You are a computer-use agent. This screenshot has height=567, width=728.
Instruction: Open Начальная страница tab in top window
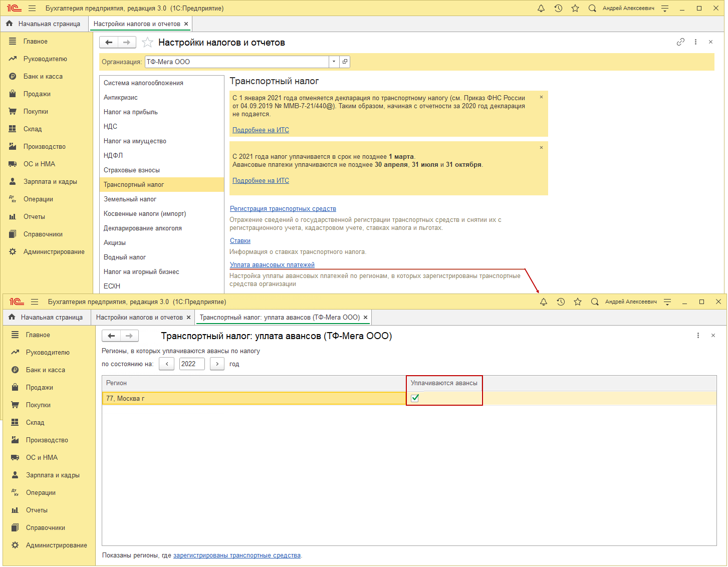44,24
